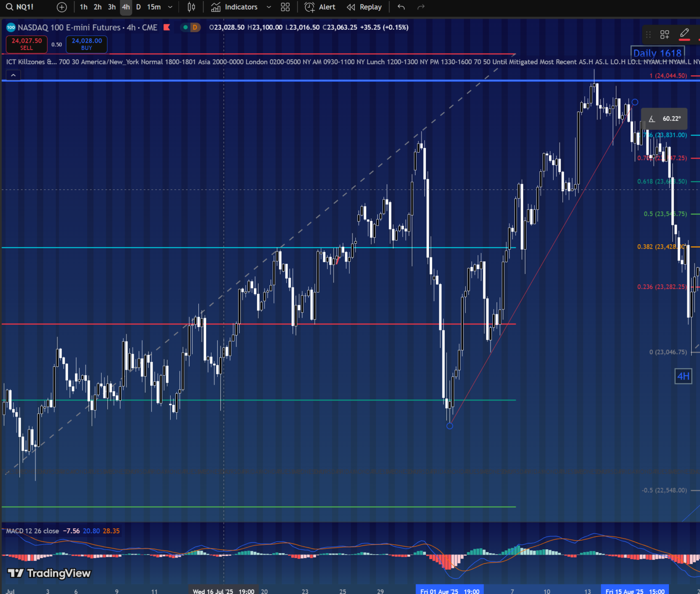Open the candlestick chart type selector

192,7
